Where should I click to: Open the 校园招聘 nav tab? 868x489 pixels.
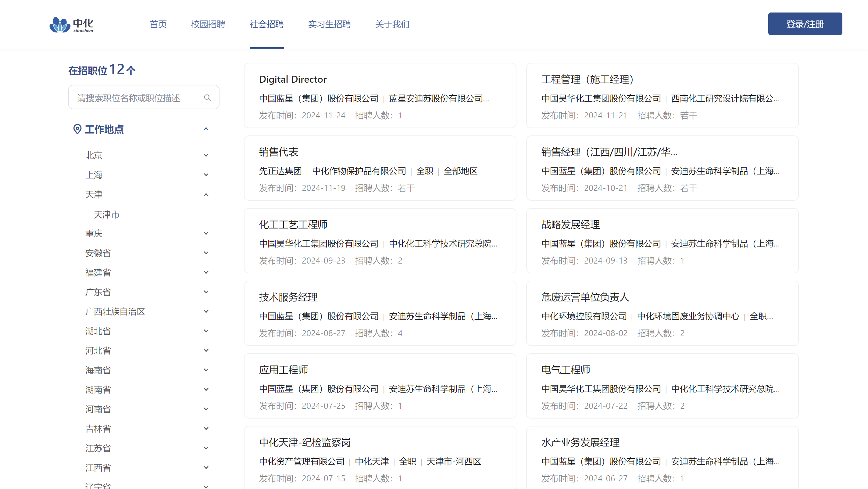[x=208, y=24]
